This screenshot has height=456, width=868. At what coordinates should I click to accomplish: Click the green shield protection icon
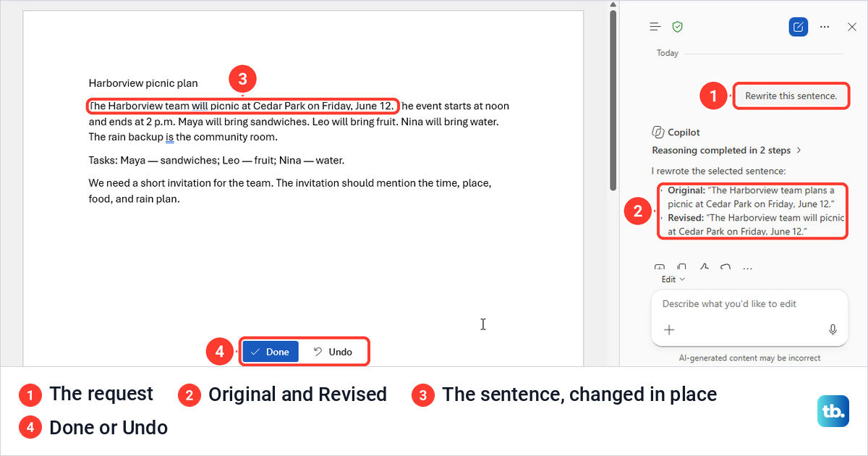tap(678, 27)
